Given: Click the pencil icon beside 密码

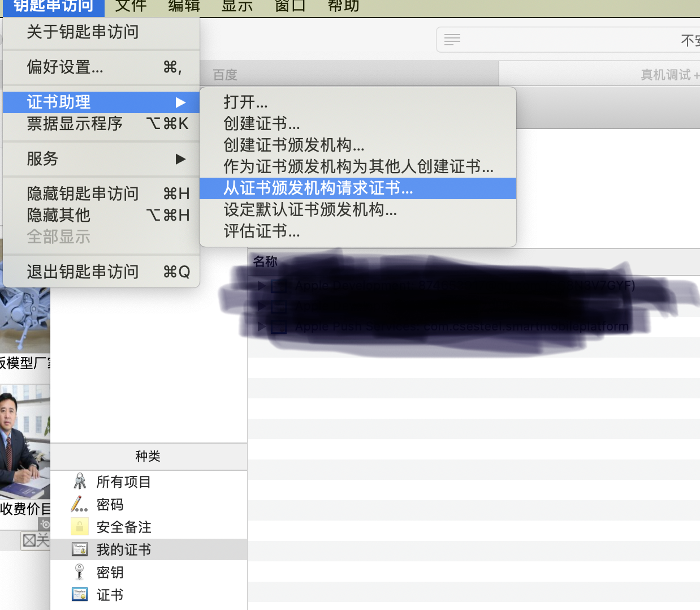Looking at the screenshot, I should click(79, 504).
